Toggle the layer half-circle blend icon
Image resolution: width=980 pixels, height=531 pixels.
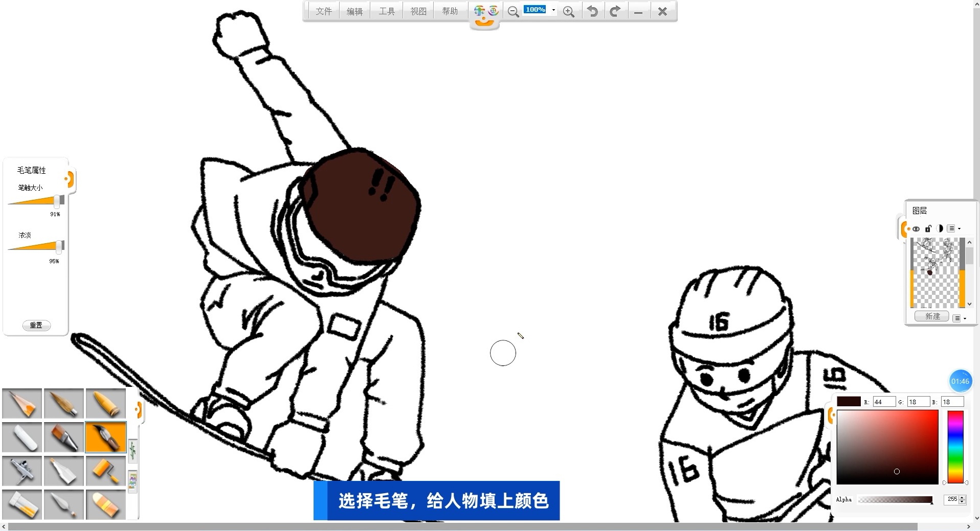940,228
